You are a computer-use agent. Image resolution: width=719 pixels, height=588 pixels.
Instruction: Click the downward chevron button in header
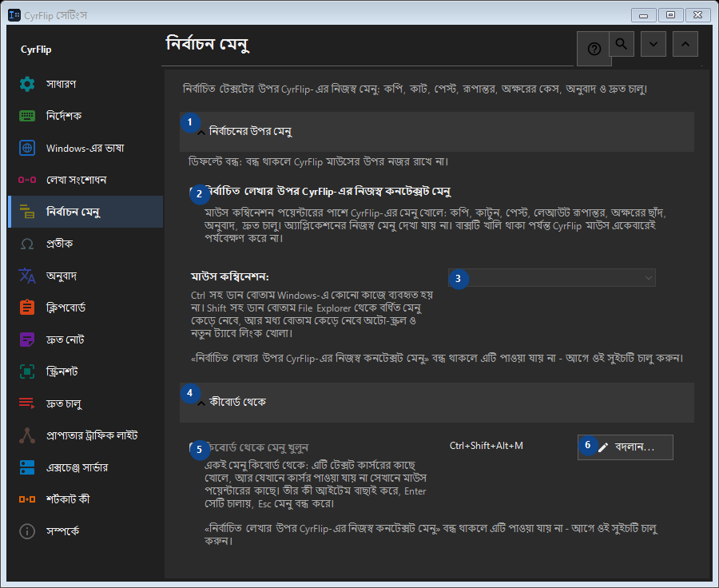pyautogui.click(x=653, y=44)
